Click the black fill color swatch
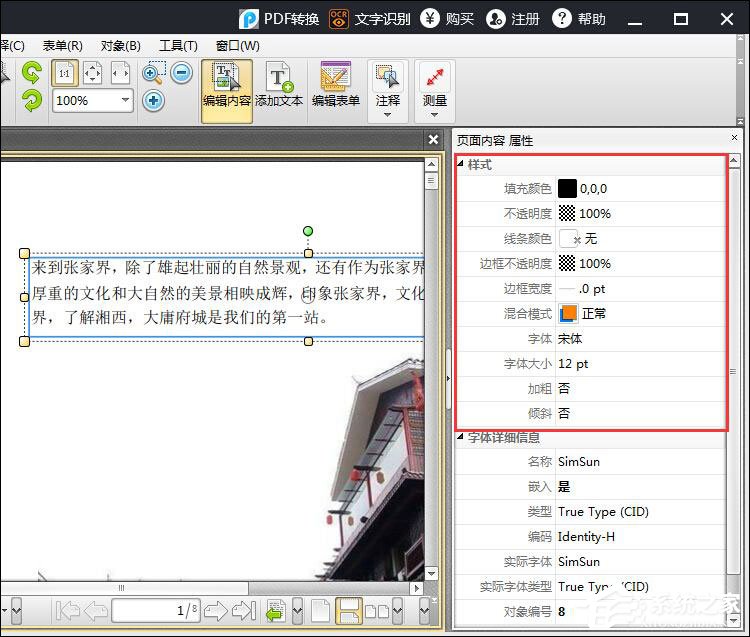This screenshot has width=750, height=637. click(x=567, y=188)
